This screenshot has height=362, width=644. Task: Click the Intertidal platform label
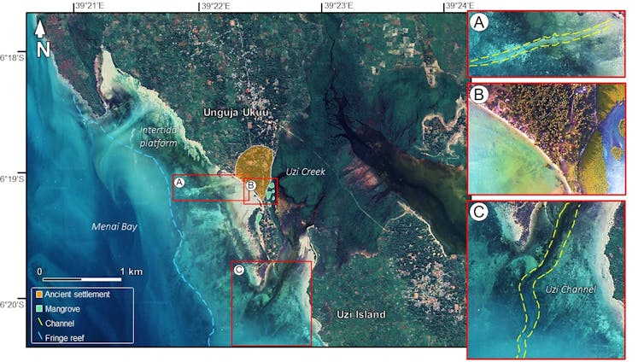pyautogui.click(x=160, y=137)
